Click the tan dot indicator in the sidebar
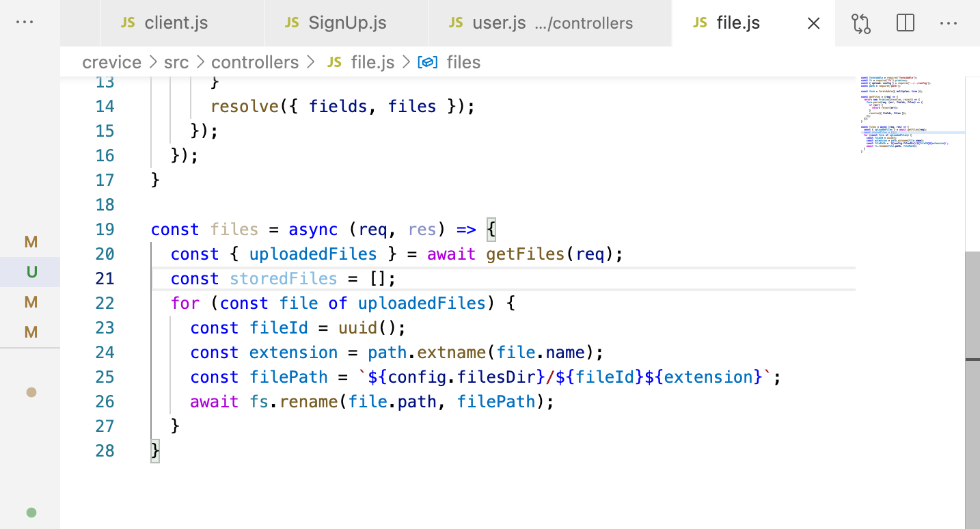The width and height of the screenshot is (980, 529). coord(31,392)
